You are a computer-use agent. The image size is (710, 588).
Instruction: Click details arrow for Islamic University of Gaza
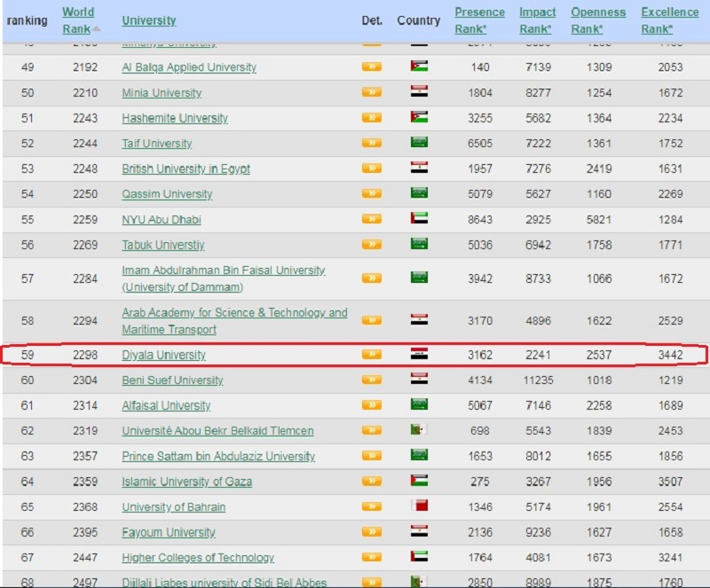[x=372, y=481]
